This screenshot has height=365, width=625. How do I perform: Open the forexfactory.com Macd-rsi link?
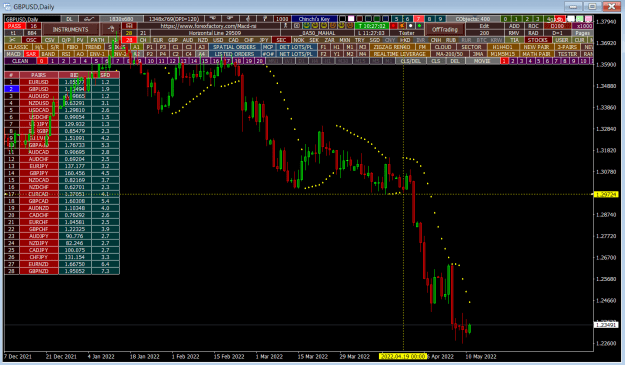point(208,26)
